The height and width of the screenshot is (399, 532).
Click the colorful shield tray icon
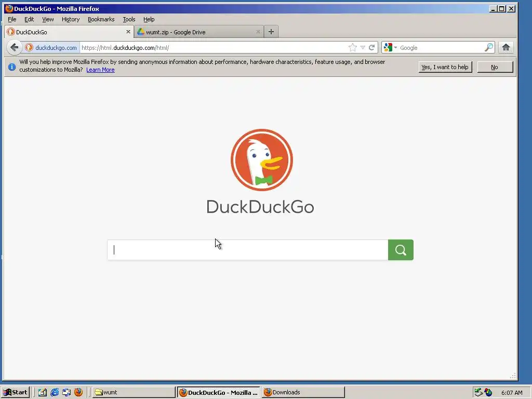point(488,392)
